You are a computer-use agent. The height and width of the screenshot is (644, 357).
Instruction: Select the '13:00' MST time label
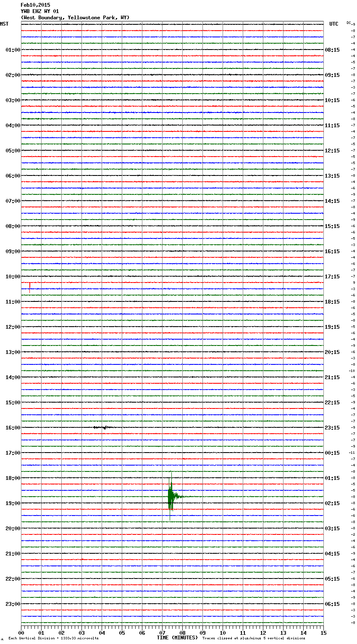(x=13, y=352)
